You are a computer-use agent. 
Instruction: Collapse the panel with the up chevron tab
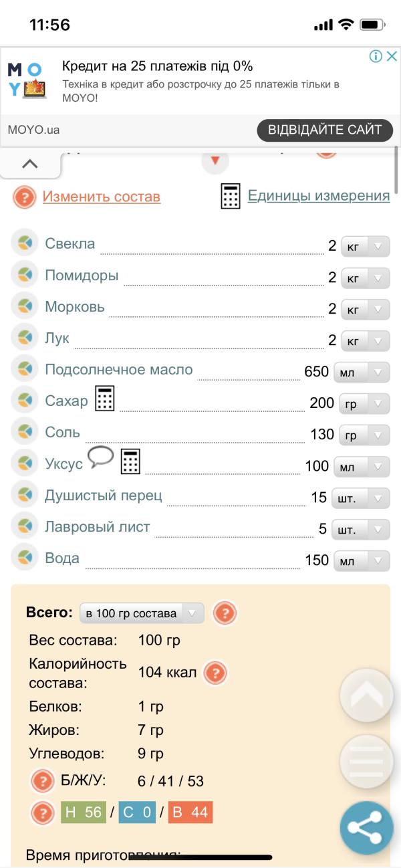click(x=30, y=165)
